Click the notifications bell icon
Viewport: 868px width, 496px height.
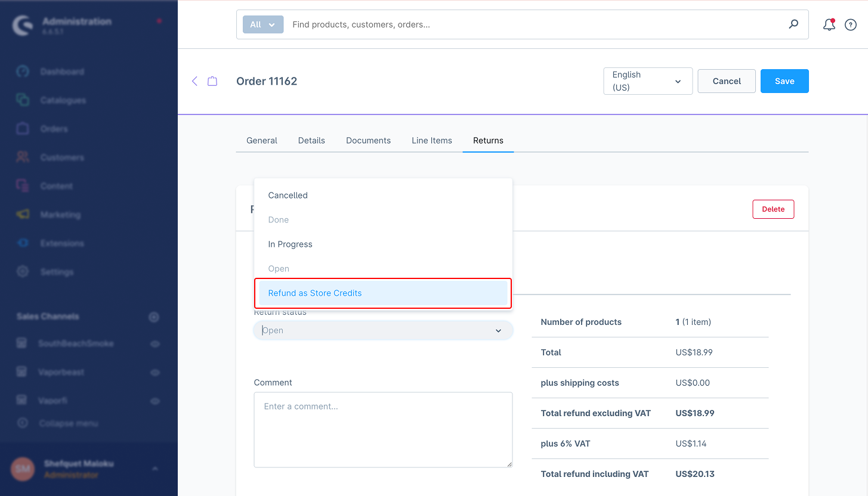(829, 25)
